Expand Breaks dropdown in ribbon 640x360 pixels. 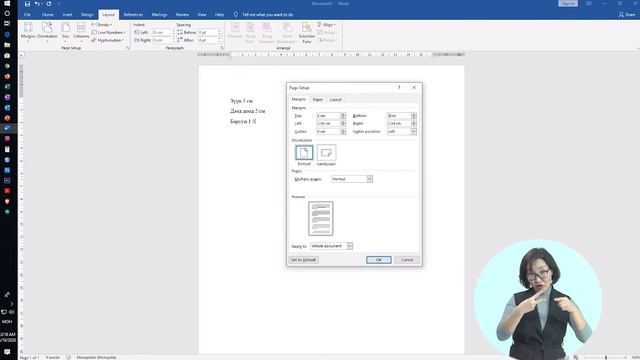(x=102, y=24)
